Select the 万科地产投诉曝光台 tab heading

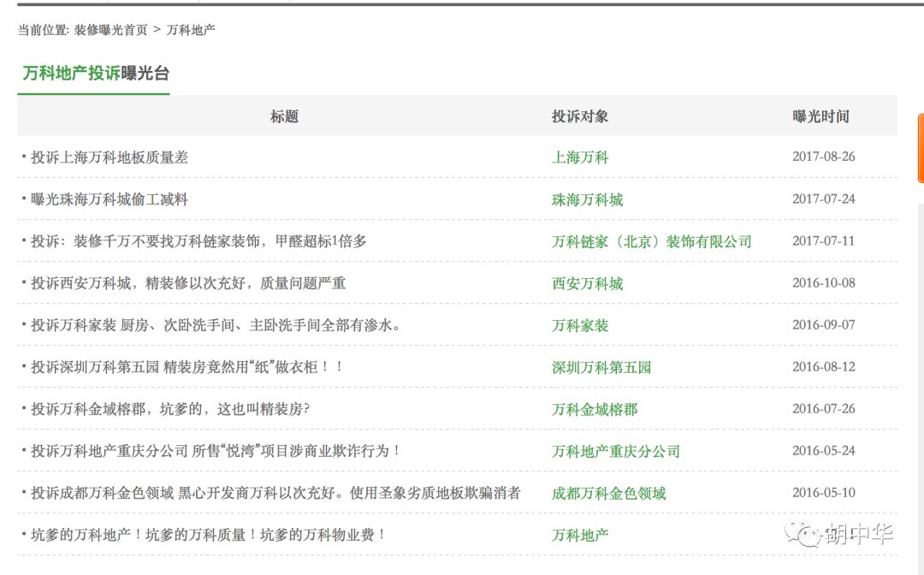pos(96,73)
